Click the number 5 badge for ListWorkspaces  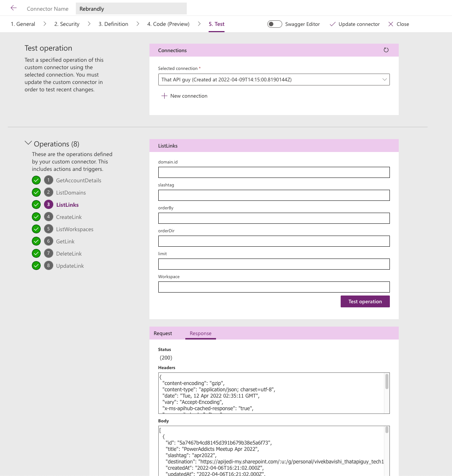point(48,229)
